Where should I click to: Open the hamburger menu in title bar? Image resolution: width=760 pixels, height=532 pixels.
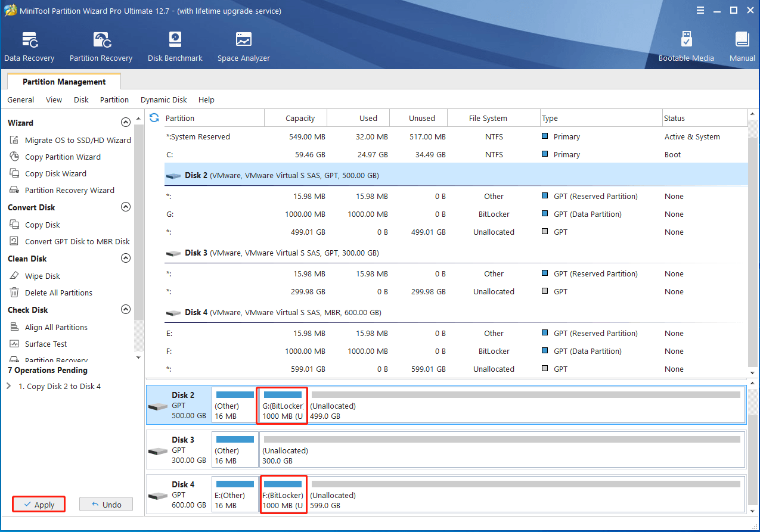[699, 10]
